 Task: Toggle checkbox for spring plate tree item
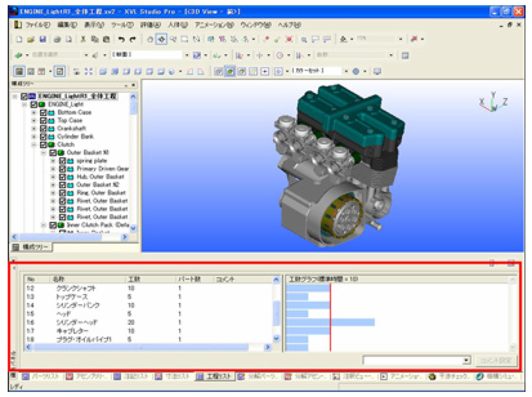click(x=62, y=161)
